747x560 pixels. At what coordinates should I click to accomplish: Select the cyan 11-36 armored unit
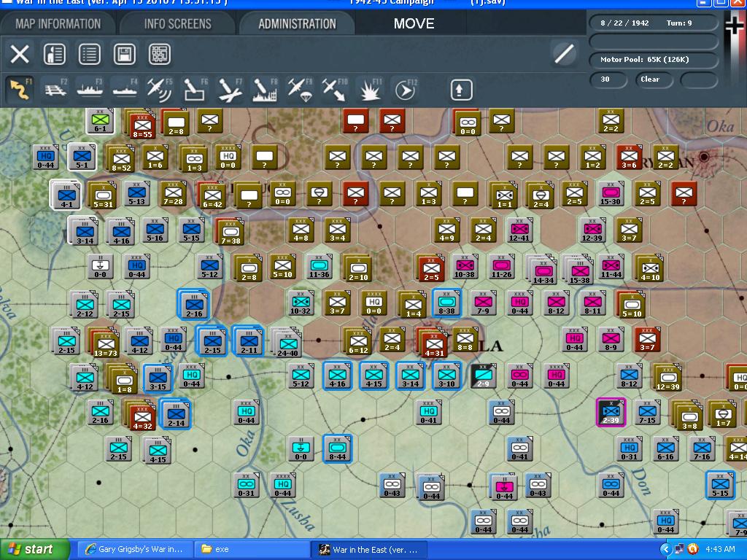[x=320, y=266]
